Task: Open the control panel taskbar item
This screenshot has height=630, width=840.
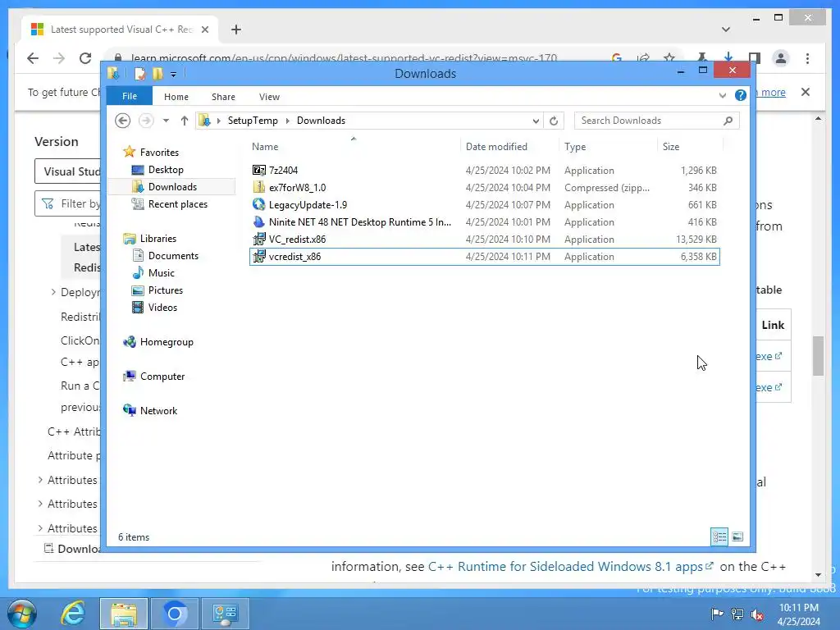Action: point(225,614)
